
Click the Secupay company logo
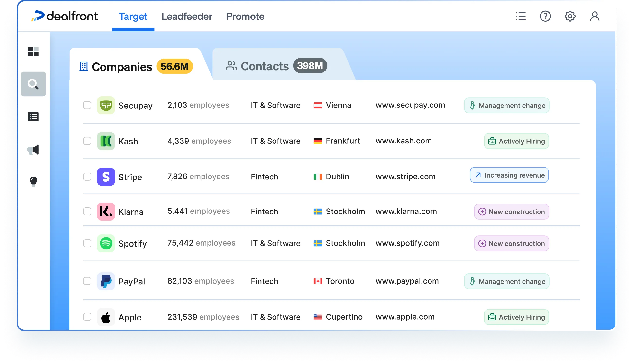tap(106, 105)
